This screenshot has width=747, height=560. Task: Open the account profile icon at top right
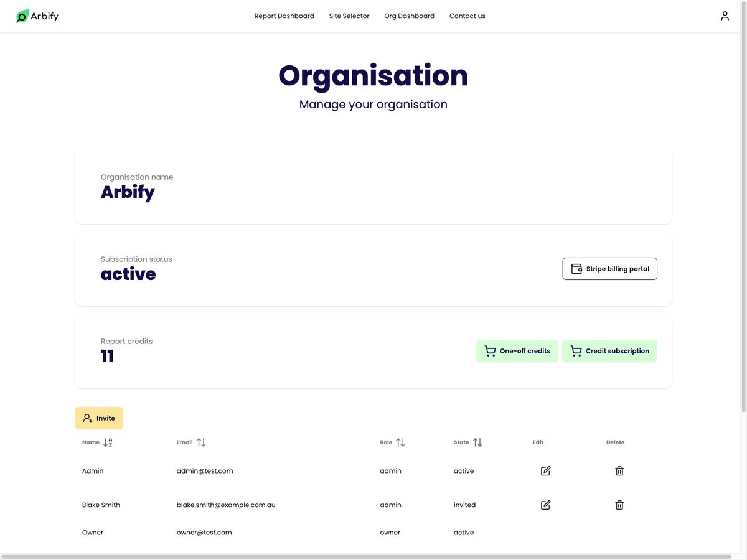click(x=724, y=15)
